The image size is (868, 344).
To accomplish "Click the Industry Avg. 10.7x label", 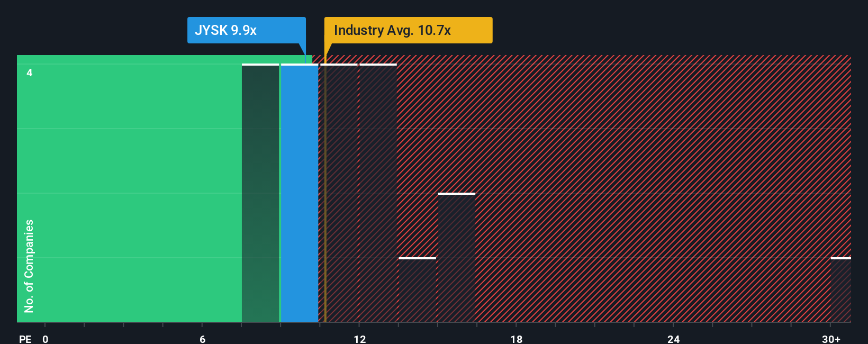I will [x=408, y=30].
